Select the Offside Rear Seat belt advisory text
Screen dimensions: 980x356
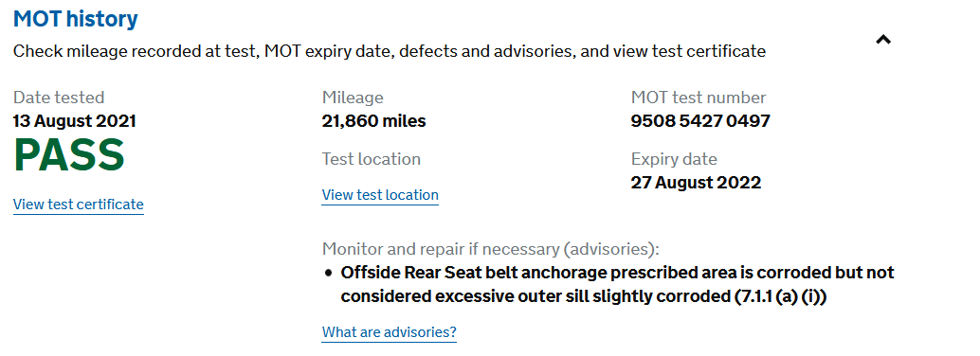pos(618,285)
